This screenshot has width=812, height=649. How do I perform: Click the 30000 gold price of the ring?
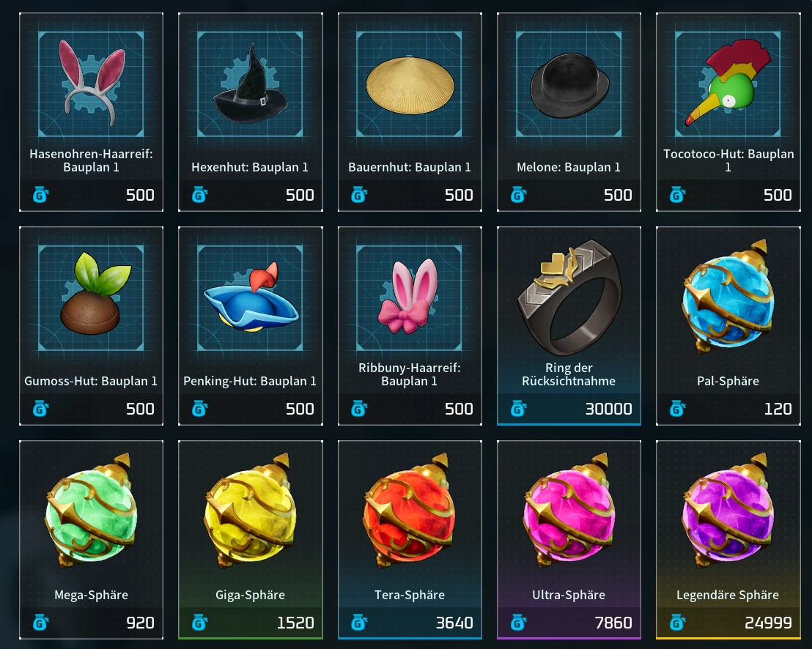pyautogui.click(x=608, y=409)
